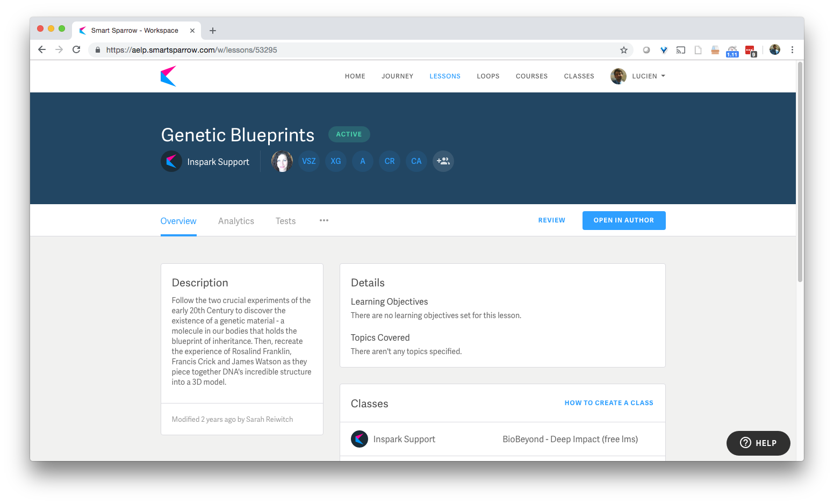The image size is (834, 504).
Task: Open the Classes nav item
Action: click(x=579, y=76)
